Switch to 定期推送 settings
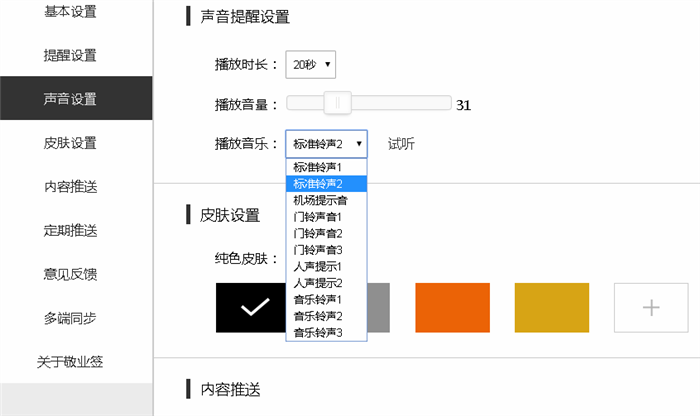The width and height of the screenshot is (700, 416). pos(70,231)
